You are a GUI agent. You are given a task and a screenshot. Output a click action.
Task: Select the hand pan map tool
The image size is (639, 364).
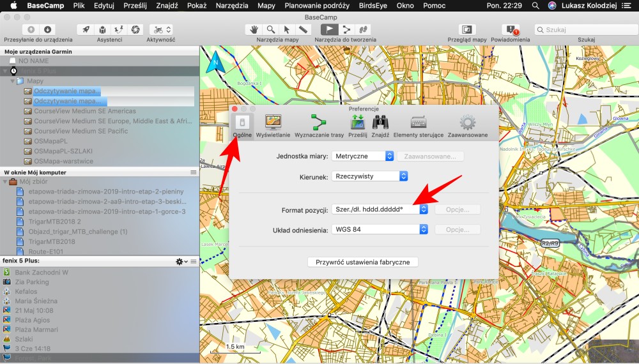254,29
